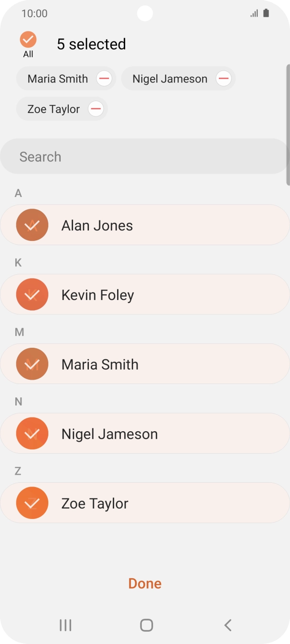Screen dimensions: 290x644
Task: Remove Nigel Jameson chip with minus icon
Action: point(224,79)
